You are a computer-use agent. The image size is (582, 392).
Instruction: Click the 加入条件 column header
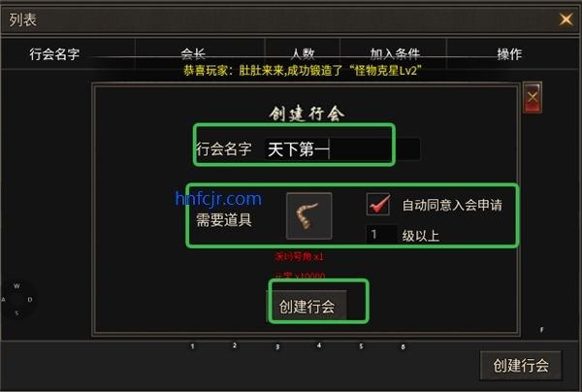tap(395, 54)
